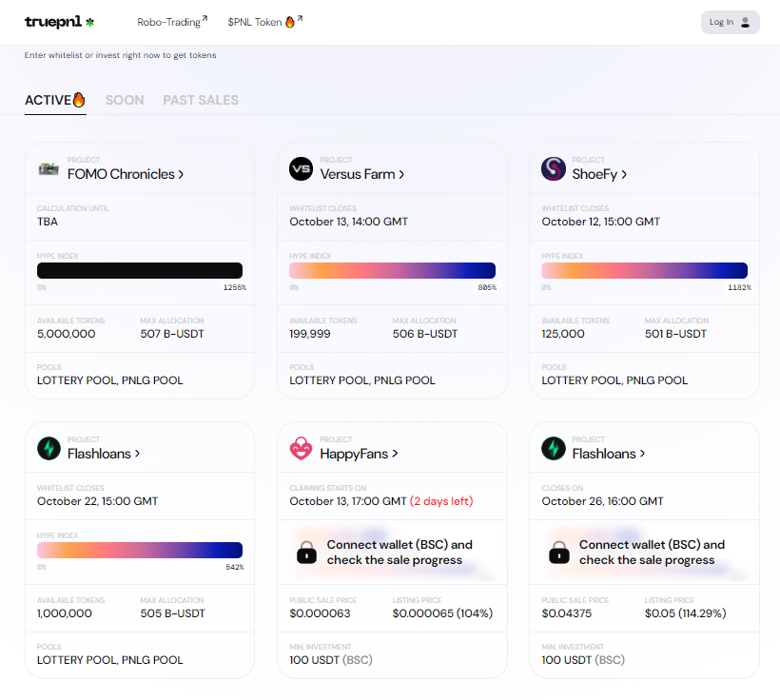Viewport: 780px width, 700px height.
Task: Click the Versus Farm VS logo
Action: pyautogui.click(x=301, y=168)
